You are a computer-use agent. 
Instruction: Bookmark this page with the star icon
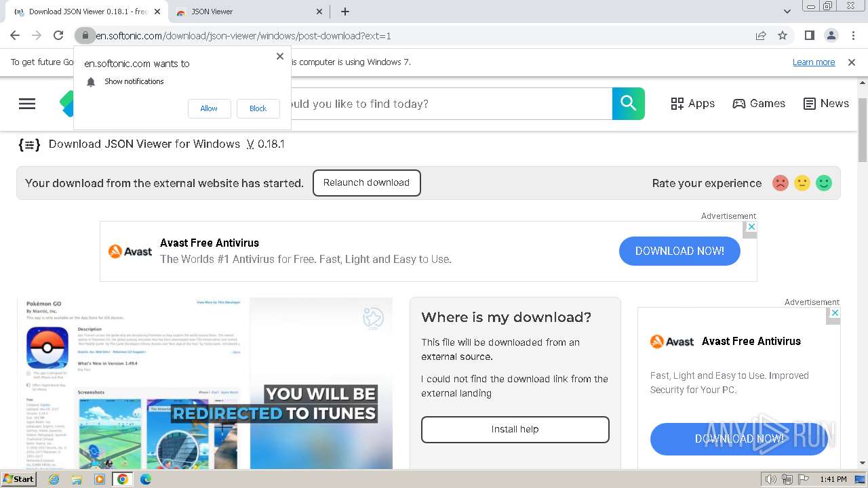point(783,35)
